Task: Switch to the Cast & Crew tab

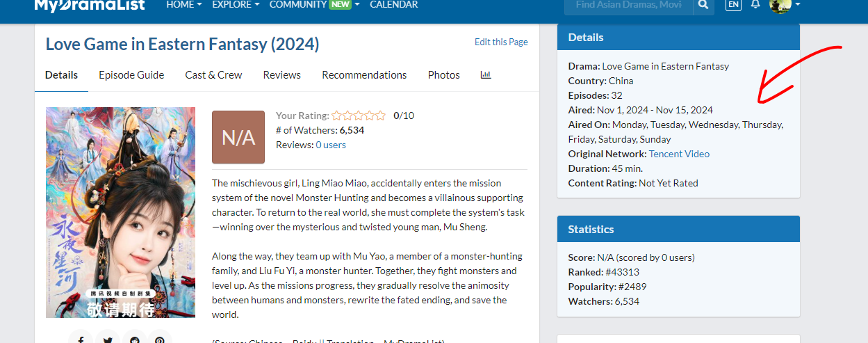Action: point(213,75)
